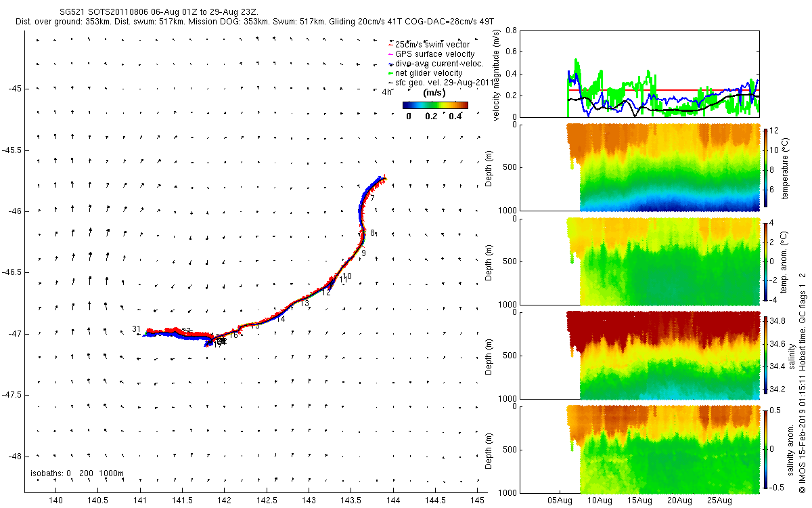The height and width of the screenshot is (508, 812).
Task: Click the "0.6" tick on the velocity magnitude axis
Action: (512, 52)
